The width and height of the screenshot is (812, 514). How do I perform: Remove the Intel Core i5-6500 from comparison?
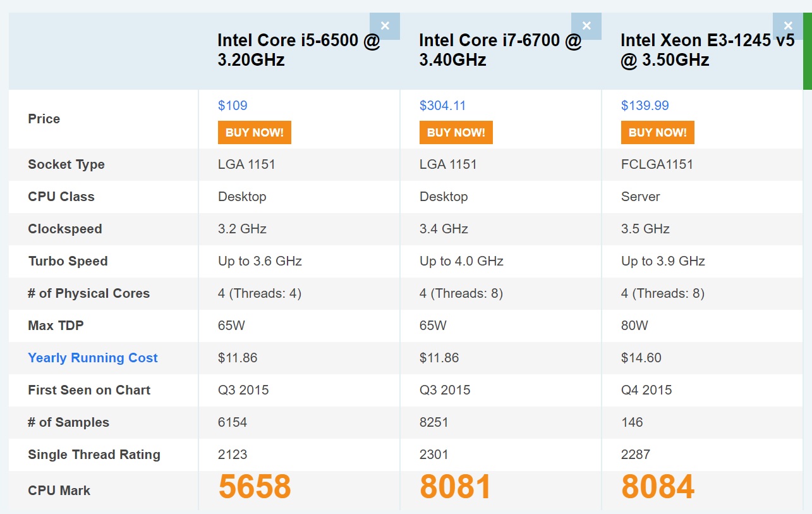click(385, 25)
